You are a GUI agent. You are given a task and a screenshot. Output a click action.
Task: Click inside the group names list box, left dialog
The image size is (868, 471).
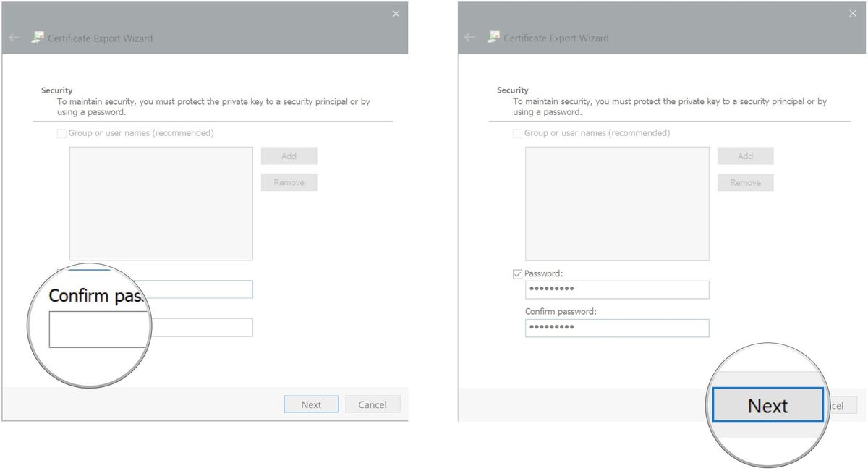click(161, 203)
